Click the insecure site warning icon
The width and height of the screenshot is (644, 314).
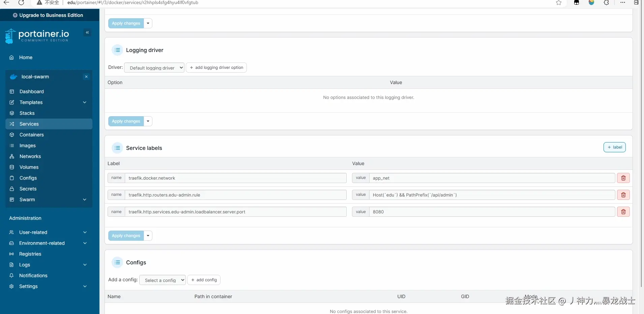click(x=39, y=3)
